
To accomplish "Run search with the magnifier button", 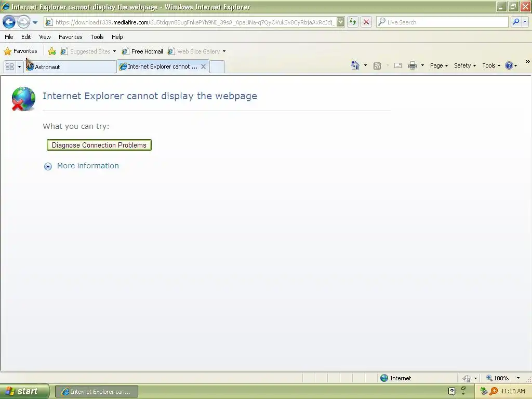I will pyautogui.click(x=516, y=22).
